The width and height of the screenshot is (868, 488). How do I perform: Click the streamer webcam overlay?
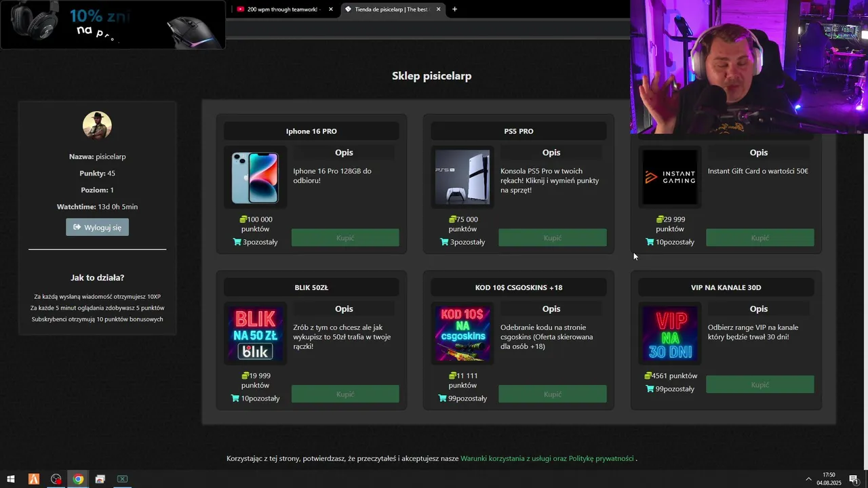(749, 66)
